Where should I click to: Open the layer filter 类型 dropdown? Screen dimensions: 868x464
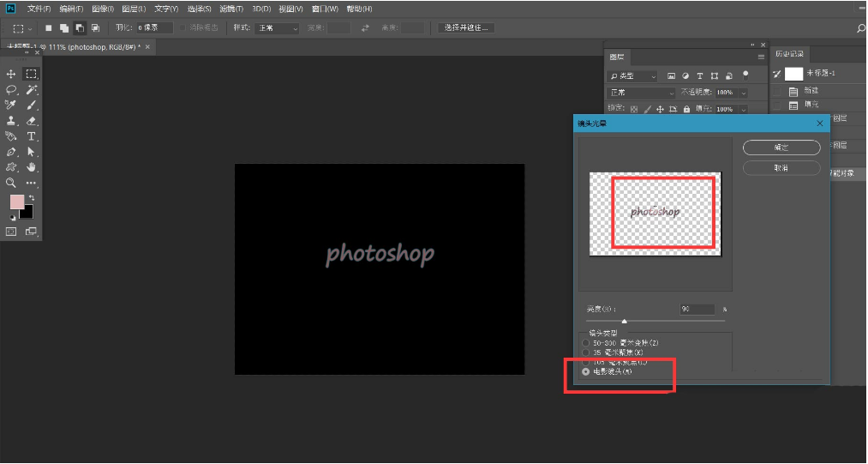632,76
